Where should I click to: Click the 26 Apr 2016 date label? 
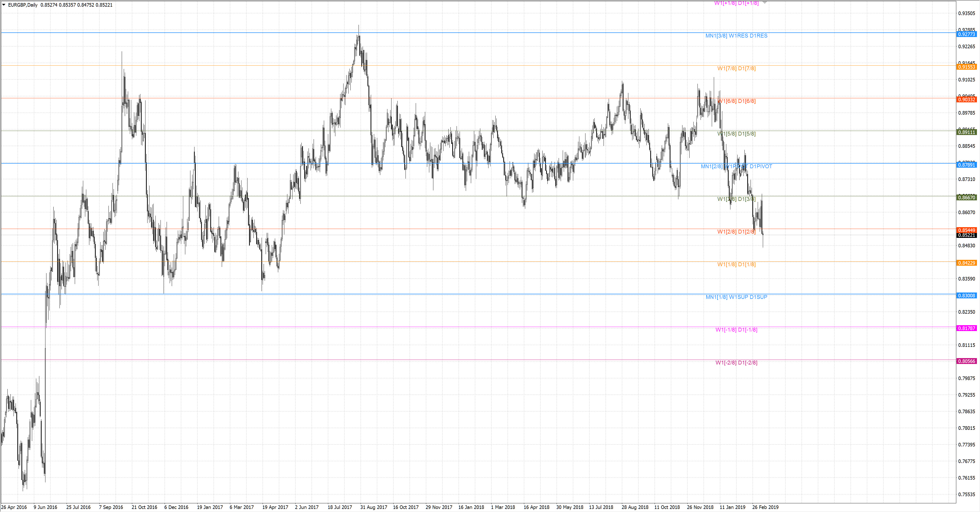pyautogui.click(x=14, y=507)
